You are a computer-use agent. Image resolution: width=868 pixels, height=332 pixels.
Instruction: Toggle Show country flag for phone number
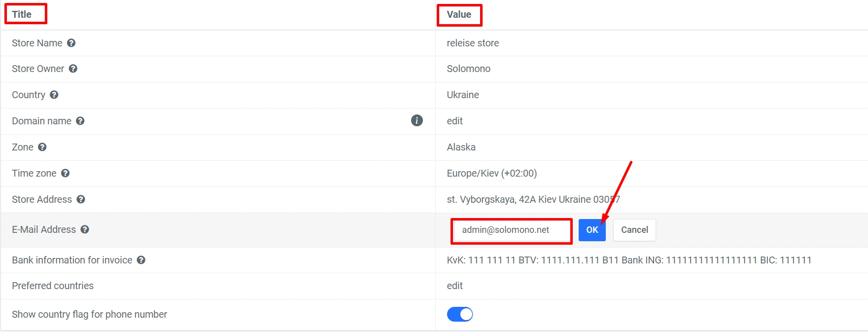460,314
